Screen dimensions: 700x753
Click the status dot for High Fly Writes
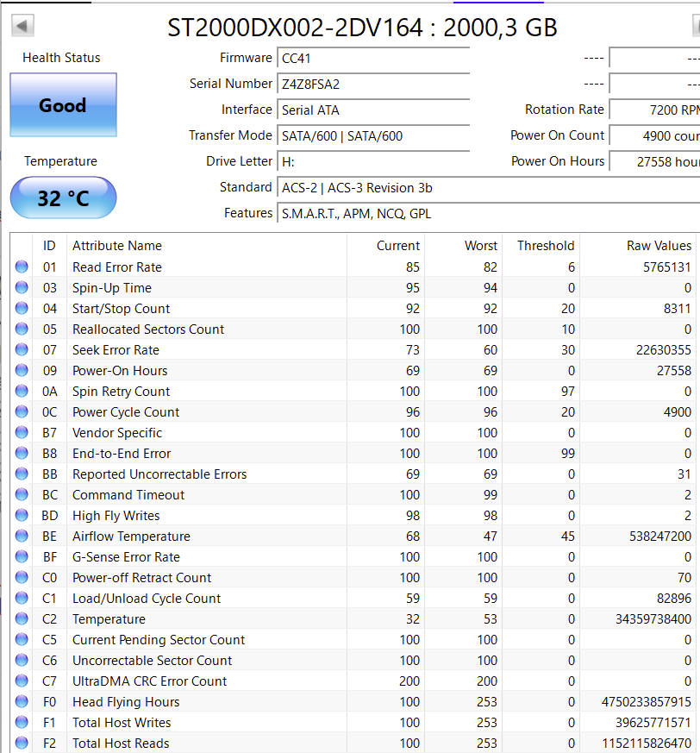click(x=22, y=515)
